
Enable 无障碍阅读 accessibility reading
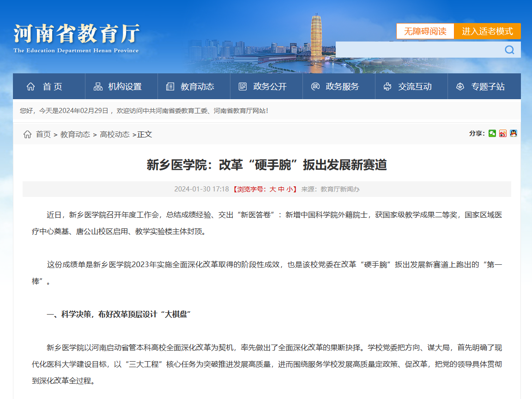425,31
